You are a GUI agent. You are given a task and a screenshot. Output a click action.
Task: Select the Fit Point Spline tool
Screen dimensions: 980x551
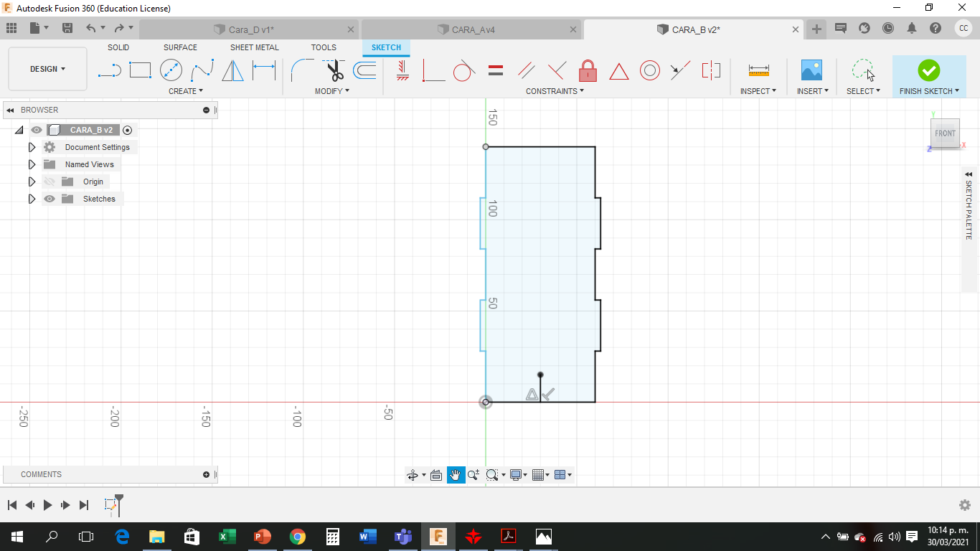(x=202, y=70)
